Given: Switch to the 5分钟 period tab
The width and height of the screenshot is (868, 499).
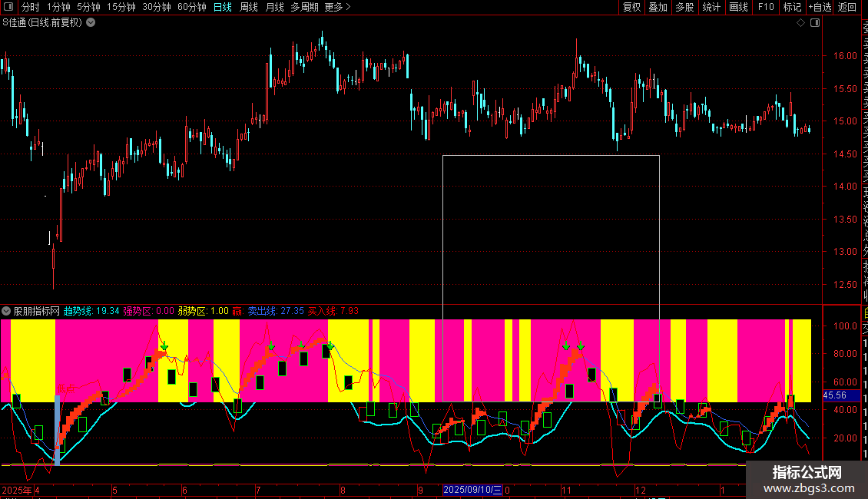Looking at the screenshot, I should click(x=88, y=7).
